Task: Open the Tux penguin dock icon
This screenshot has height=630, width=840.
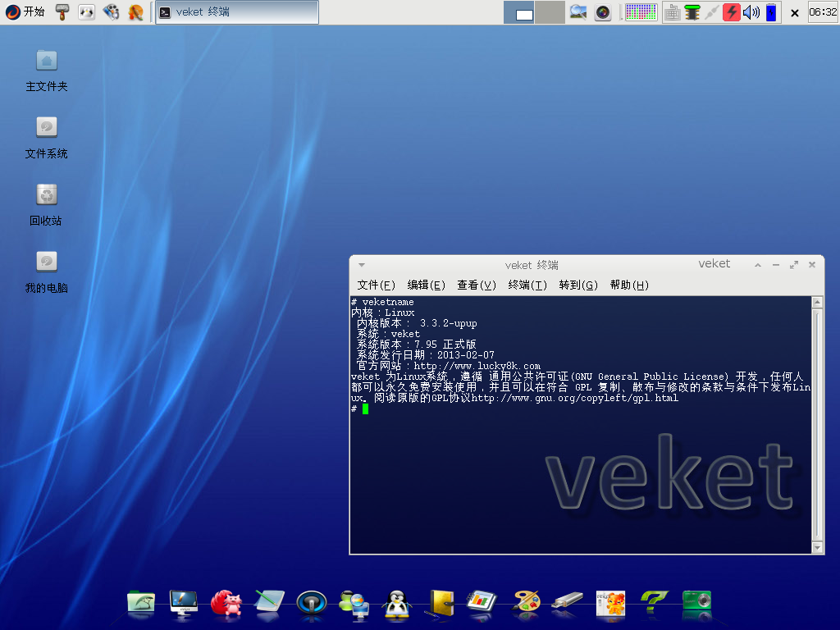Action: (397, 604)
